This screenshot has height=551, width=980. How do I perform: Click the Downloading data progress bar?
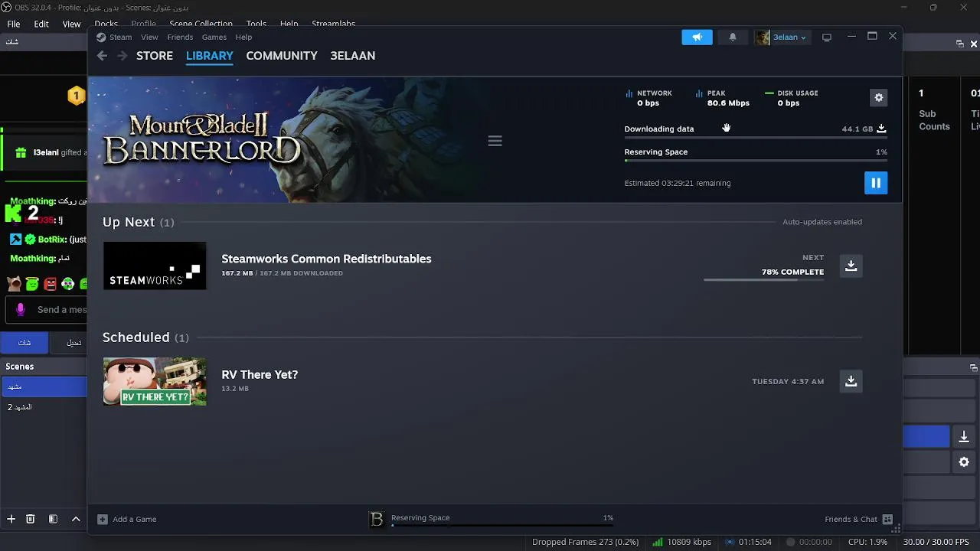point(756,137)
